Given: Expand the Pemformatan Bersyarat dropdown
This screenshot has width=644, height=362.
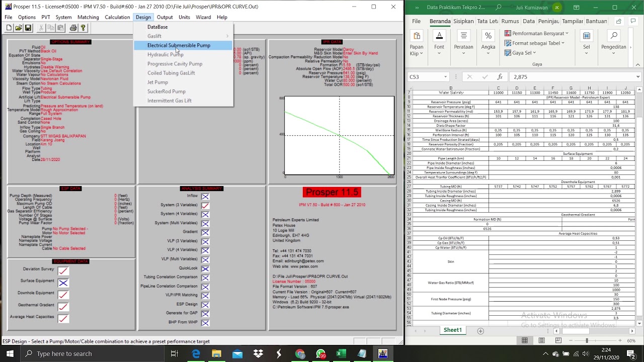Looking at the screenshot, I should 567,34.
